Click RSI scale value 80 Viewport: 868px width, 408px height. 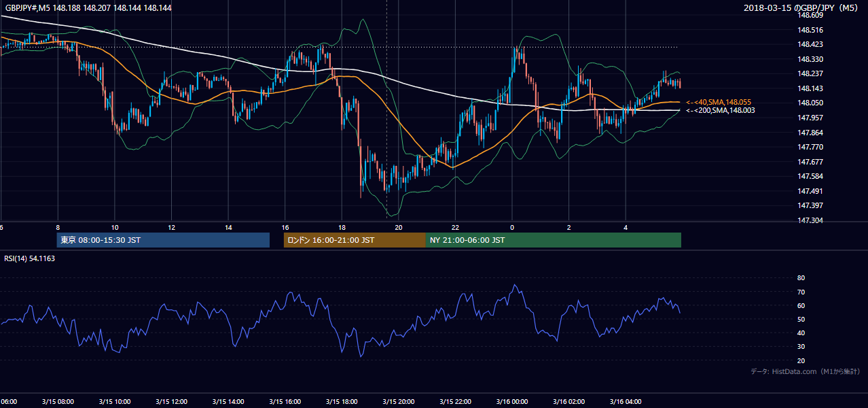pos(801,278)
